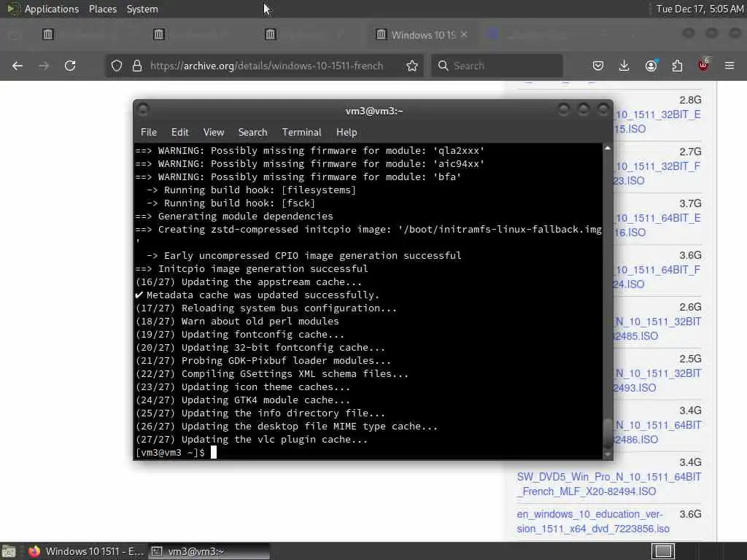Click the terminal scrollbar down arrow
Image resolution: width=747 pixels, height=560 pixels.
608,455
